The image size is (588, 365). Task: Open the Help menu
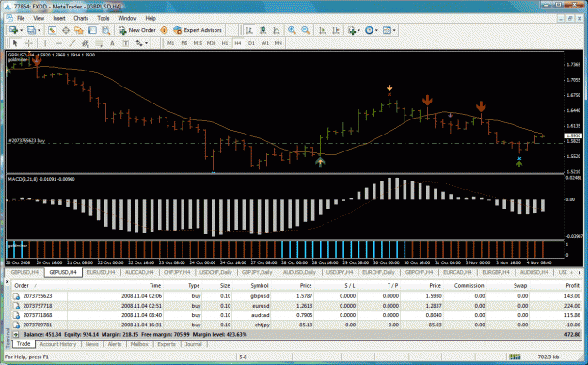(151, 18)
